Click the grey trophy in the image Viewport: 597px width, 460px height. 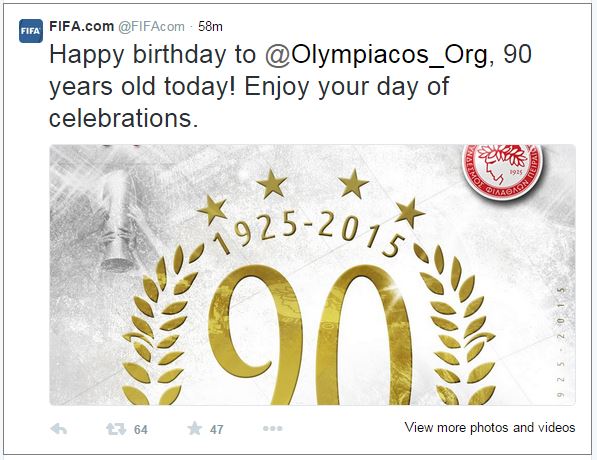pos(117,221)
